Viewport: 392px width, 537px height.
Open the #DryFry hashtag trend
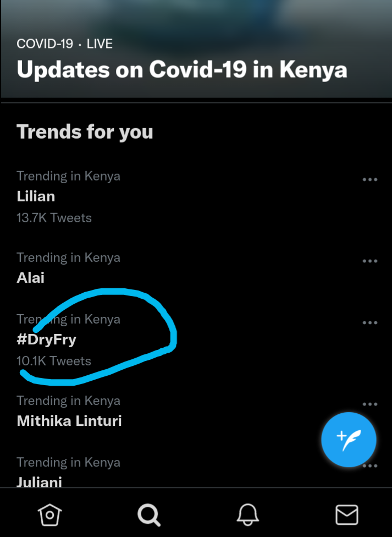click(x=47, y=339)
